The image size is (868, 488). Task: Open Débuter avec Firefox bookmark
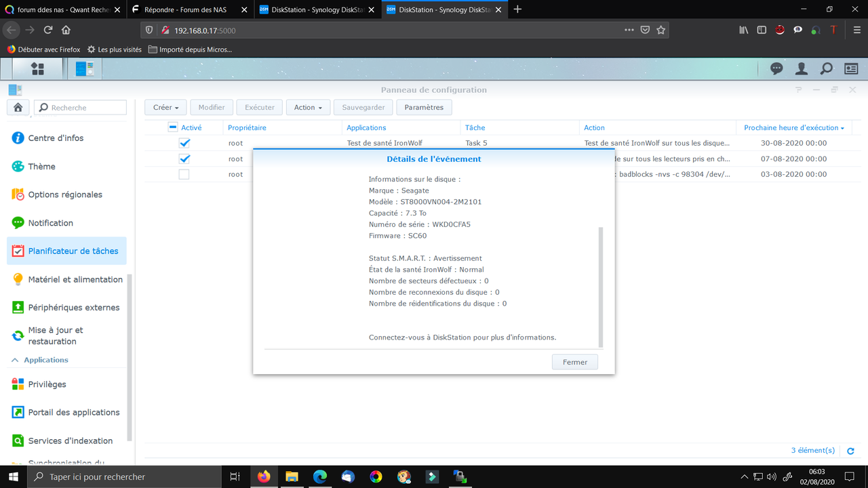pos(43,49)
